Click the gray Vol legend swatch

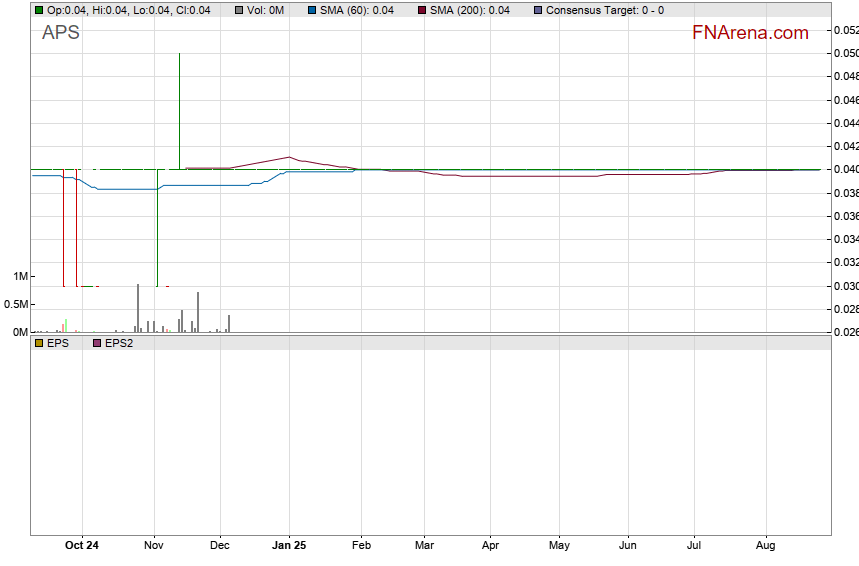coord(240,10)
